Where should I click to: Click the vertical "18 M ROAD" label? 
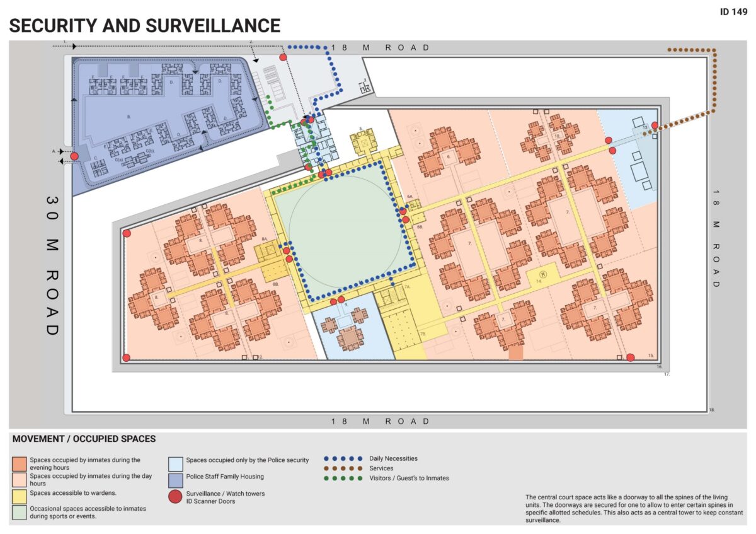point(716,239)
